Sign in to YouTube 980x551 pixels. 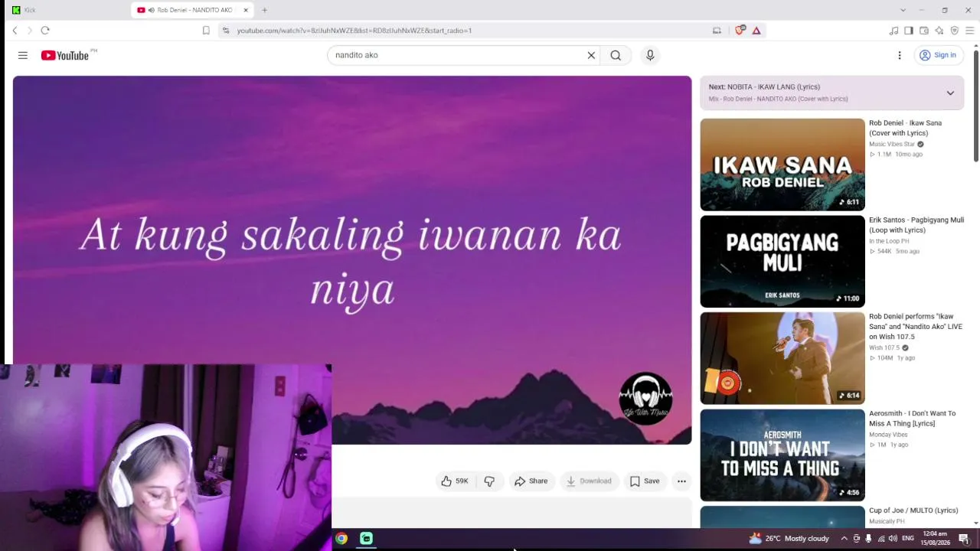tap(938, 55)
